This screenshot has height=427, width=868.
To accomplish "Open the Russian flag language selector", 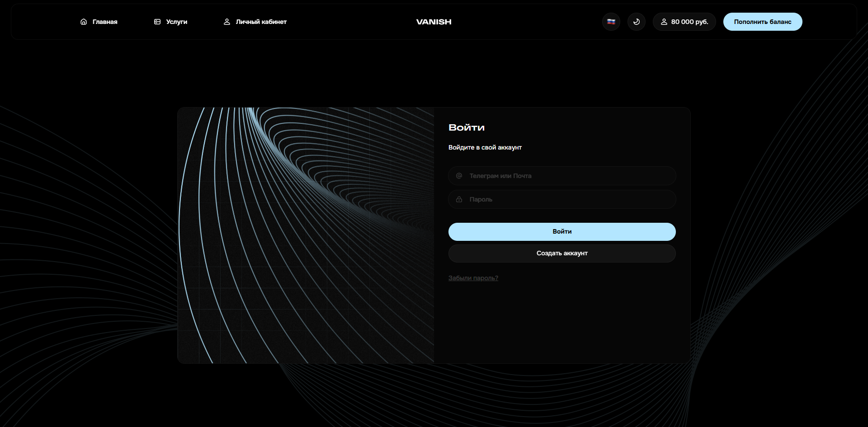I will [x=611, y=22].
